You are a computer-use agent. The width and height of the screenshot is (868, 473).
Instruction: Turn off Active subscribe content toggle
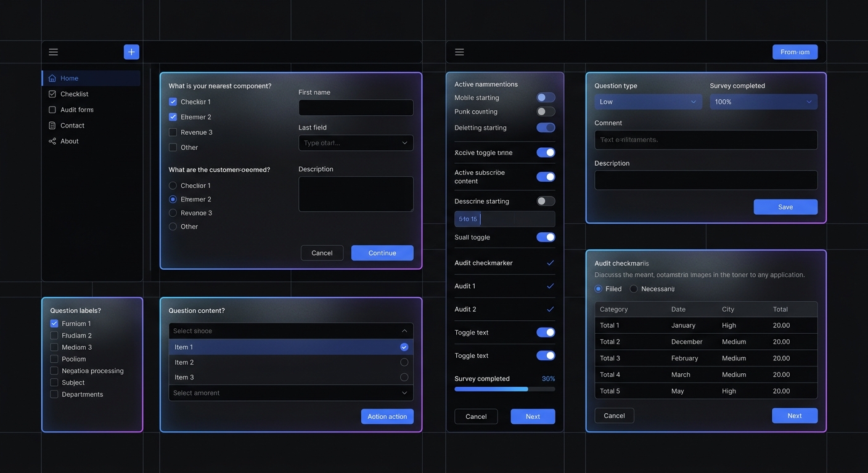click(x=546, y=177)
